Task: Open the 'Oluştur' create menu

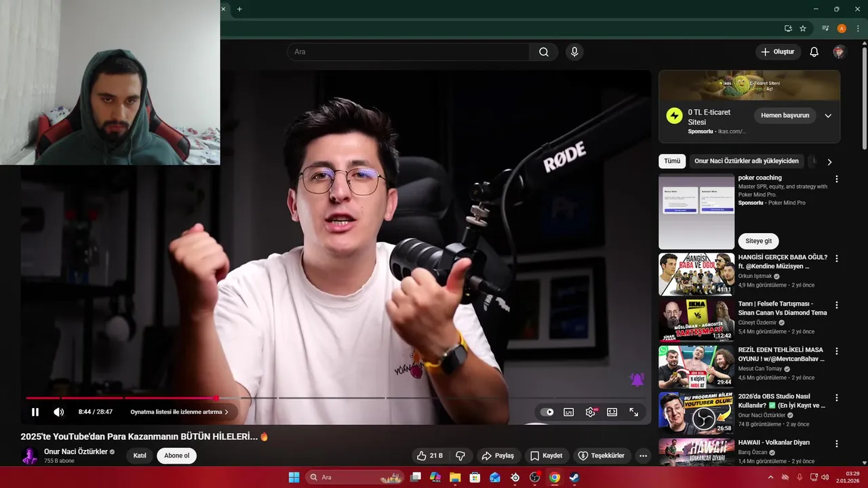Action: click(778, 52)
